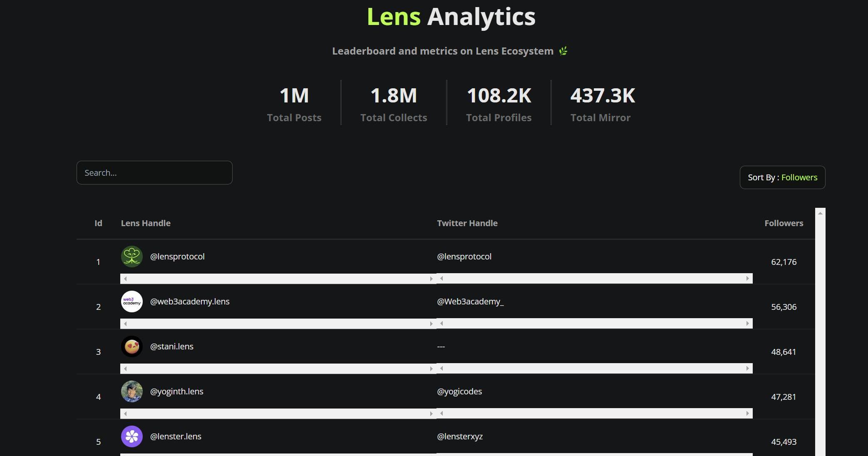Open @lensterxyz Twitter handle link
This screenshot has width=868, height=456.
tap(460, 436)
